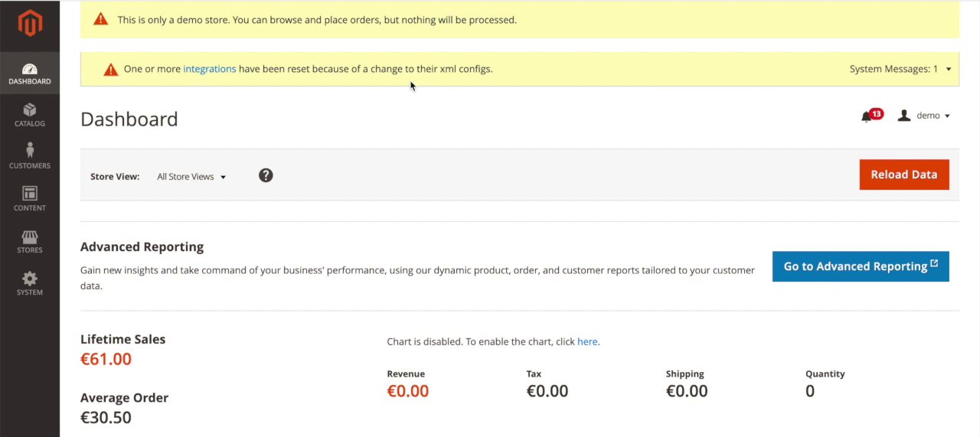Open the Customers menu
Viewport: 980px width, 437px height.
[x=30, y=158]
